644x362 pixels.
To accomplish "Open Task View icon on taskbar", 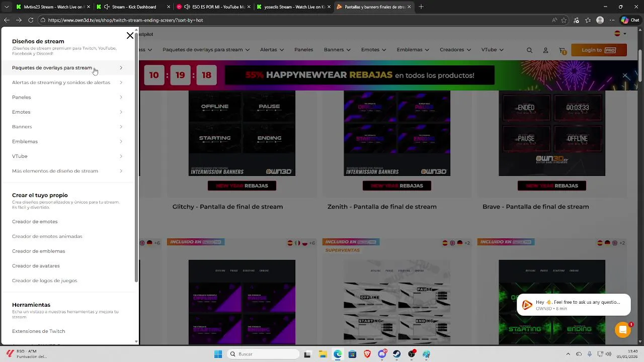I will pyautogui.click(x=307, y=354).
